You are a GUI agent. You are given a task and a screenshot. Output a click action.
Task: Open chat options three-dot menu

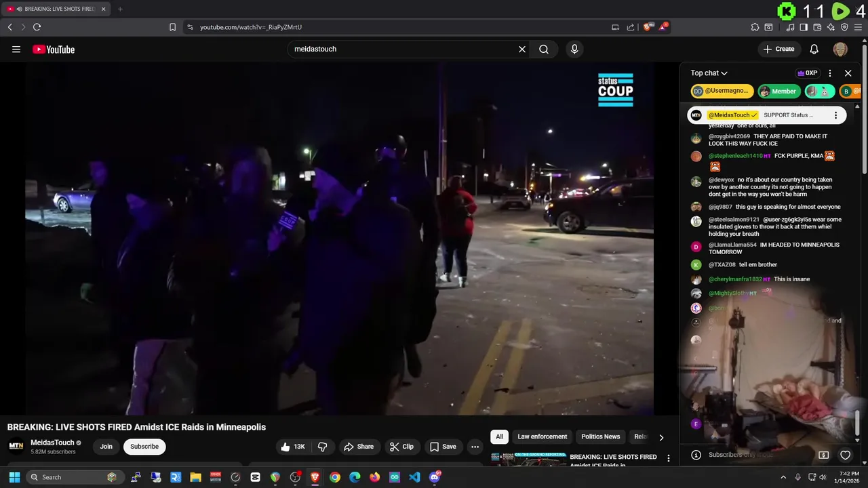pos(829,73)
